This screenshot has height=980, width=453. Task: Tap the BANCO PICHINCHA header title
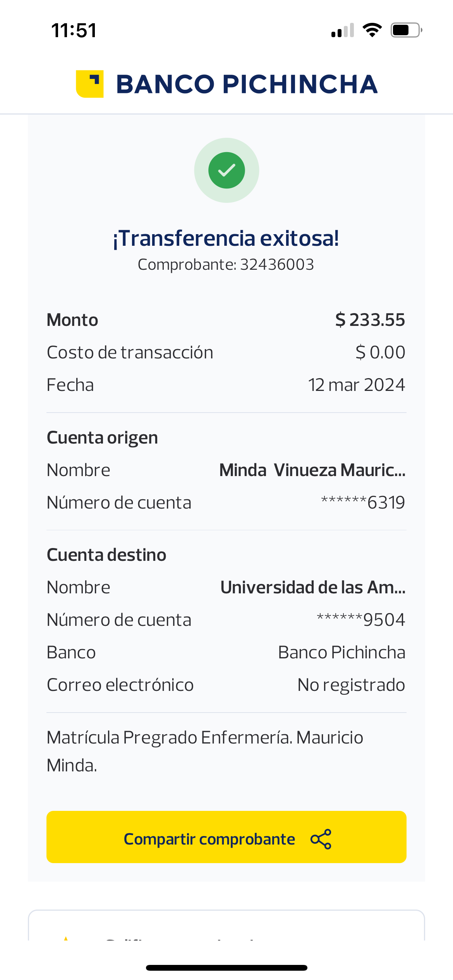(247, 84)
